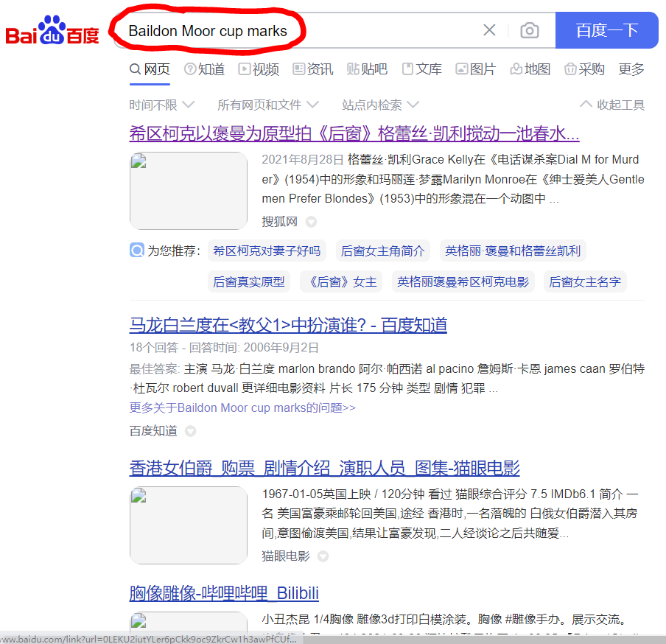Viewport: 666px width, 644px height.
Task: Open the 资讯 news tab
Action: pyautogui.click(x=313, y=69)
